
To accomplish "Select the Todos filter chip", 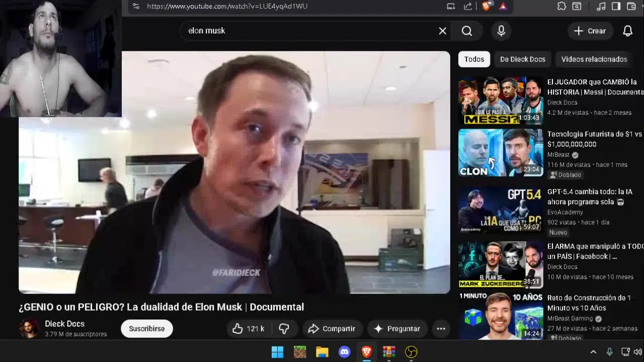I will (x=474, y=59).
